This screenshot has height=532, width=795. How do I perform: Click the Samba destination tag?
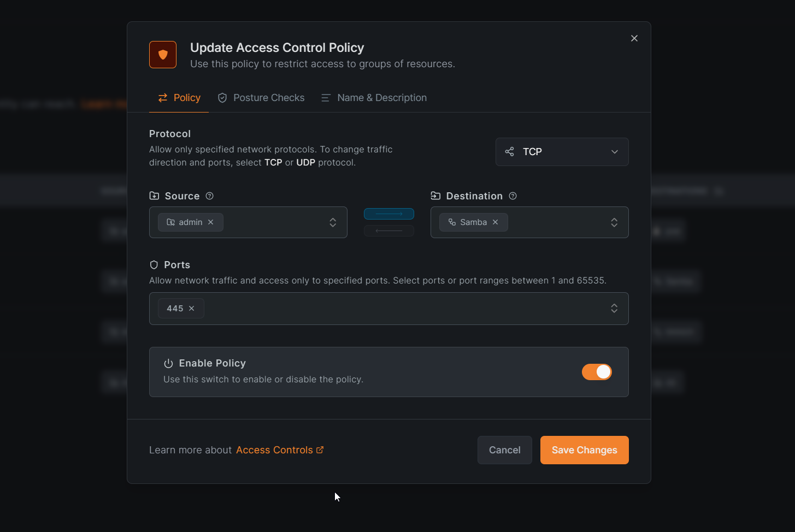coord(474,222)
